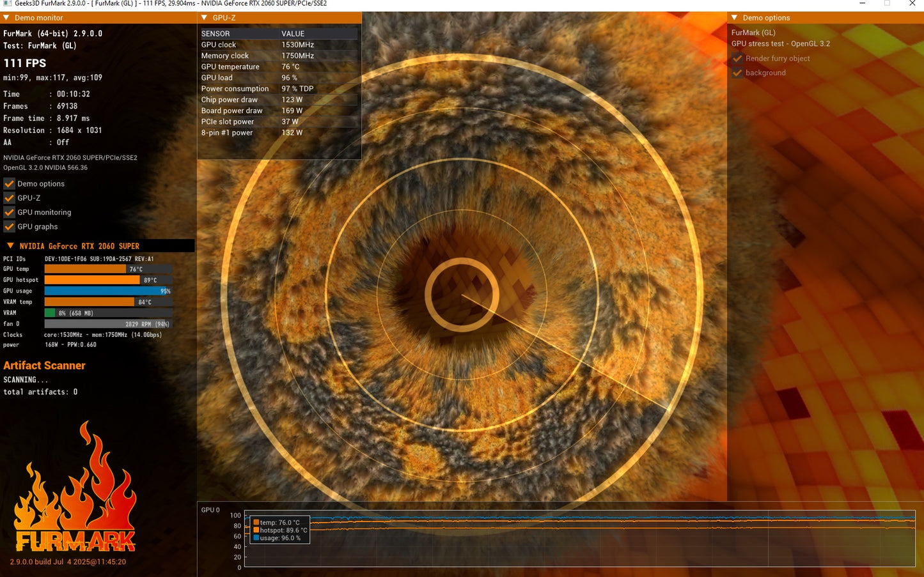Select the GPU clock row in GPU-Z
Viewport: 924px width, 577px height.
click(279, 45)
